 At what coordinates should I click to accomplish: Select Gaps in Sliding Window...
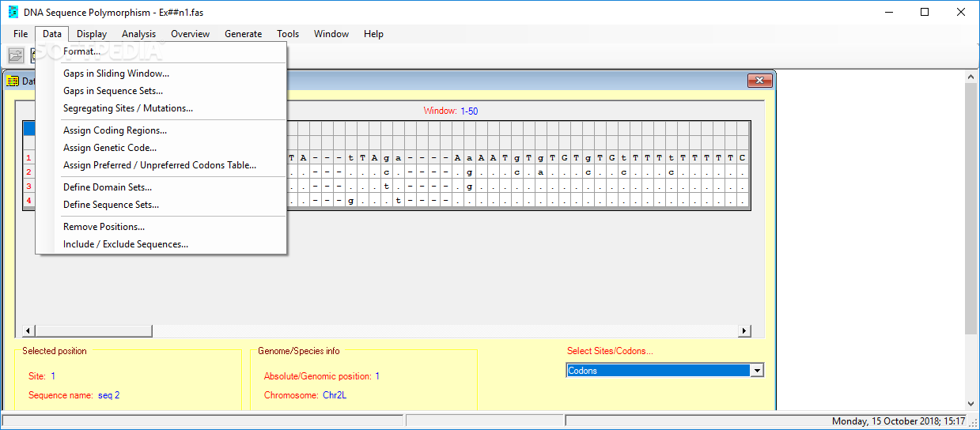coord(161,74)
